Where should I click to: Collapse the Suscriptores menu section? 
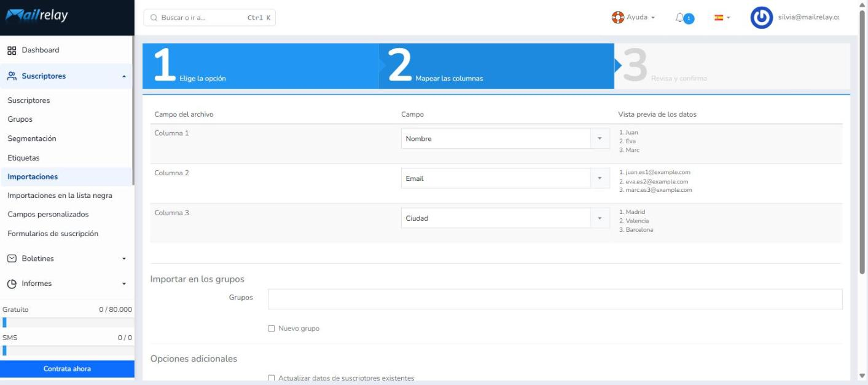[66, 76]
